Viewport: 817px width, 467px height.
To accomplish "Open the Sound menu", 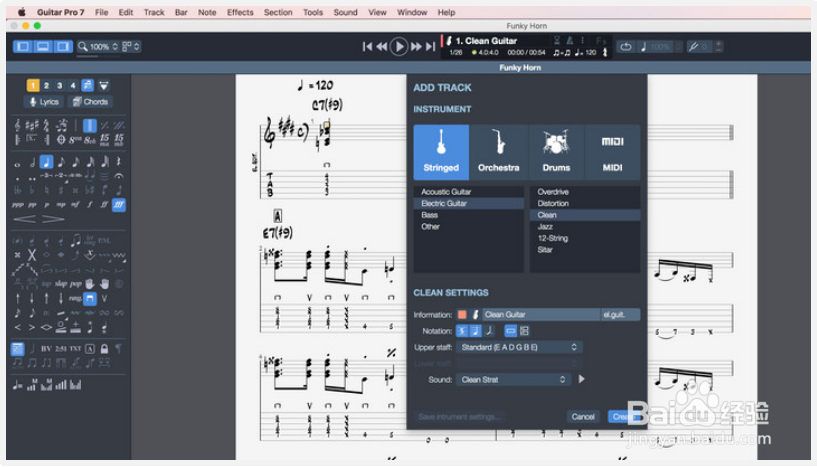I will point(345,12).
